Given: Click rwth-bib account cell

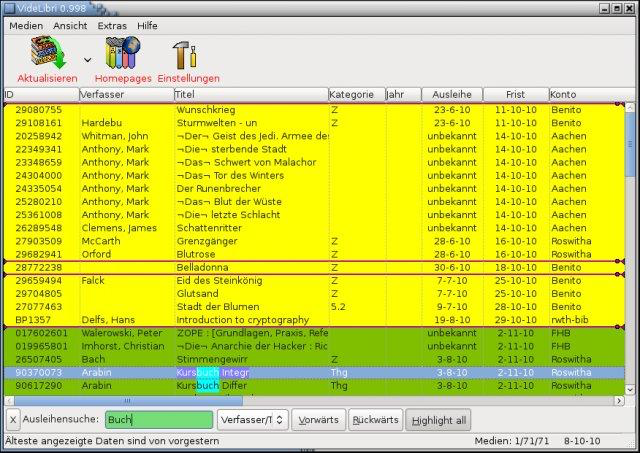Looking at the screenshot, I should tap(570, 320).
